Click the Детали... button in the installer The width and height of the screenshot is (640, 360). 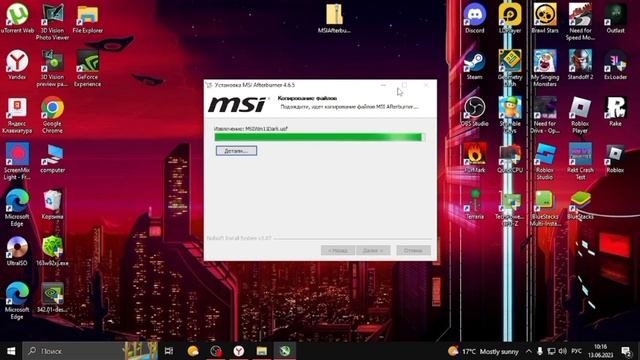click(x=236, y=151)
